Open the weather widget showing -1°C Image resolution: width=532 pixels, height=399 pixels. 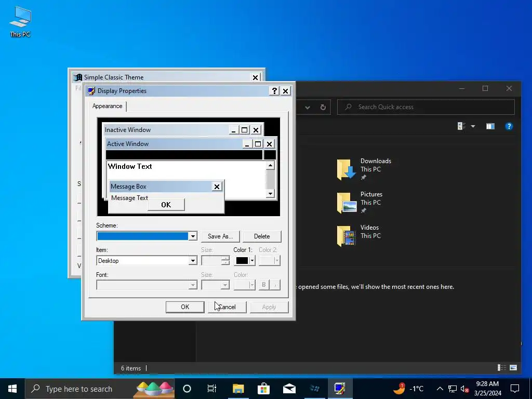(x=408, y=389)
